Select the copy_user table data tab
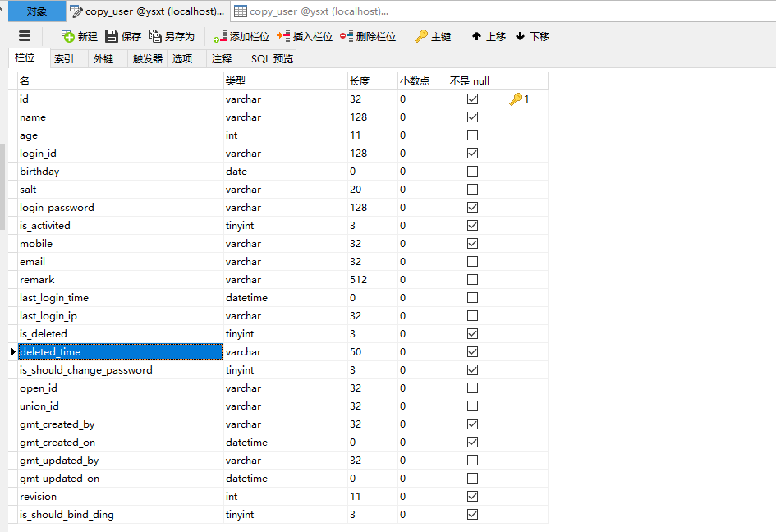The width and height of the screenshot is (776, 532). coord(311,11)
